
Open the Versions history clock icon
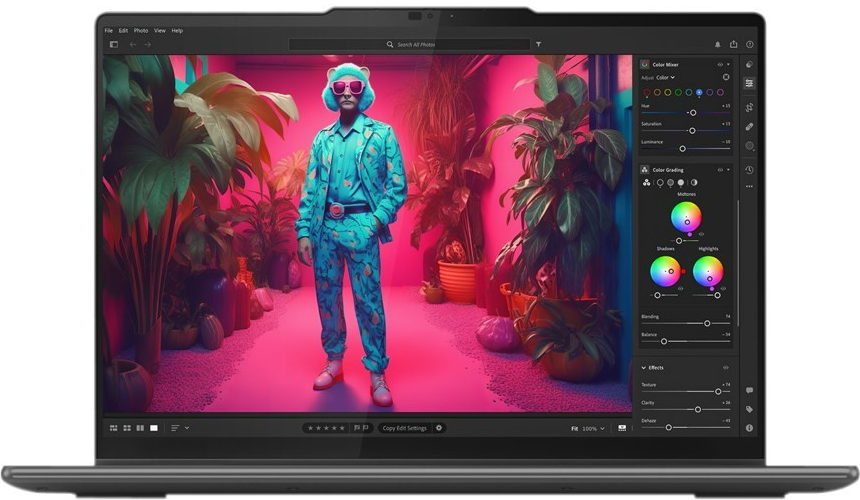[x=749, y=170]
